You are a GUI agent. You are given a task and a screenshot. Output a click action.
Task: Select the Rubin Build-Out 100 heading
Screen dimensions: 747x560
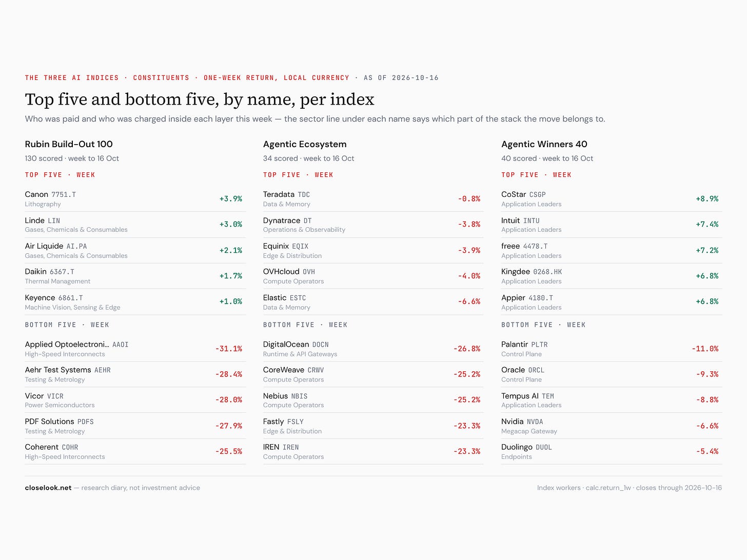point(69,144)
